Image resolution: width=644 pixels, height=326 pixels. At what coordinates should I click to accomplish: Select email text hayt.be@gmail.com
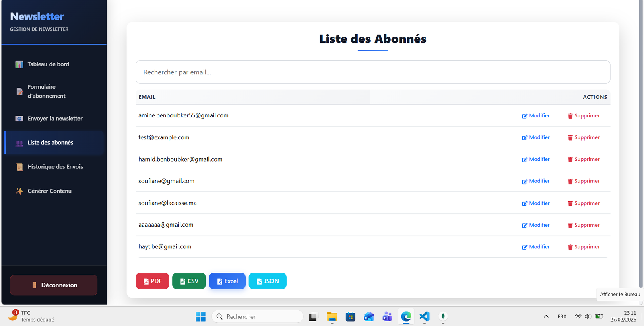point(165,246)
